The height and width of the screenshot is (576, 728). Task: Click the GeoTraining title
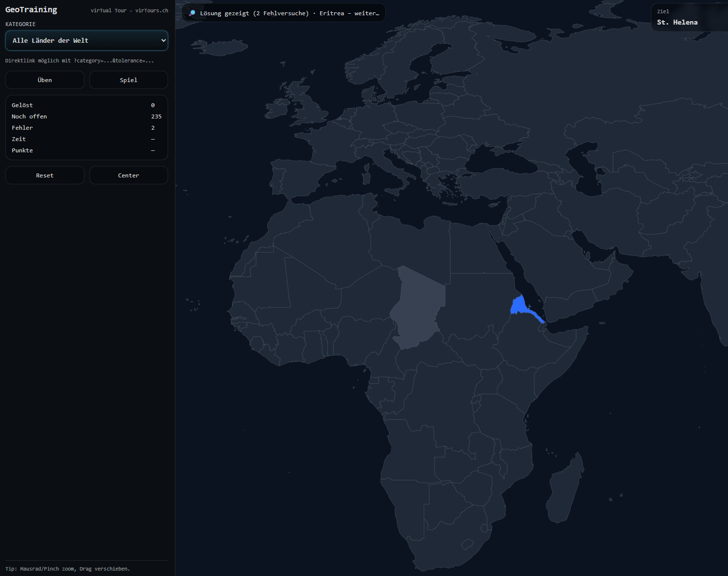tap(31, 9)
